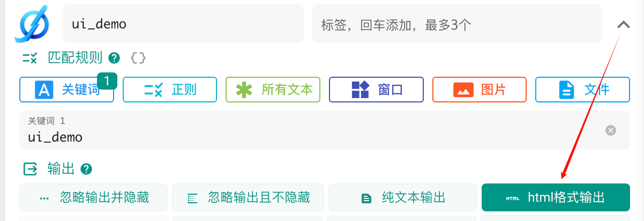Choose the 所有文本 match rule
Screen dimensions: 644x221
[273, 90]
